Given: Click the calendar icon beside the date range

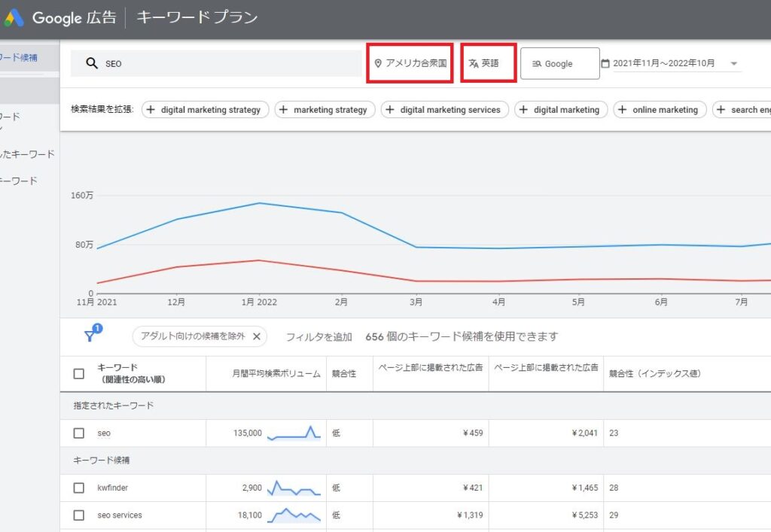Looking at the screenshot, I should [605, 63].
